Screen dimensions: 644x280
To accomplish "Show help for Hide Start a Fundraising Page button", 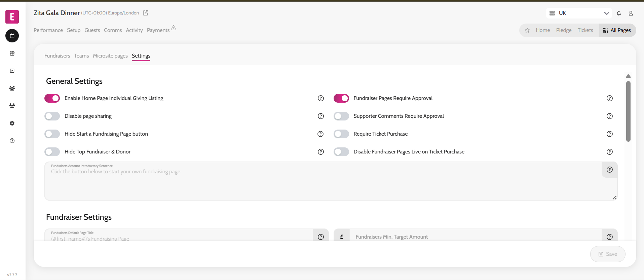I will pos(321,134).
